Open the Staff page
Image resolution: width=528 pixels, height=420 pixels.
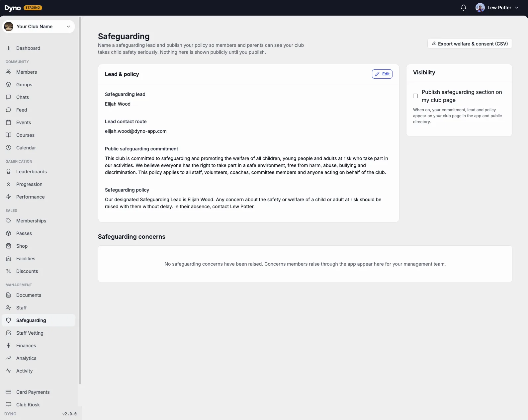pos(39,308)
